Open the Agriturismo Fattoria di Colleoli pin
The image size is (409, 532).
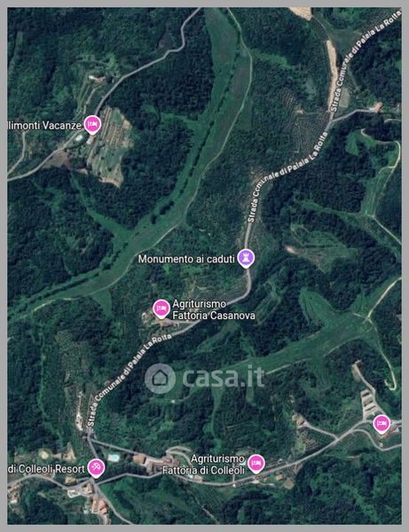click(x=256, y=464)
